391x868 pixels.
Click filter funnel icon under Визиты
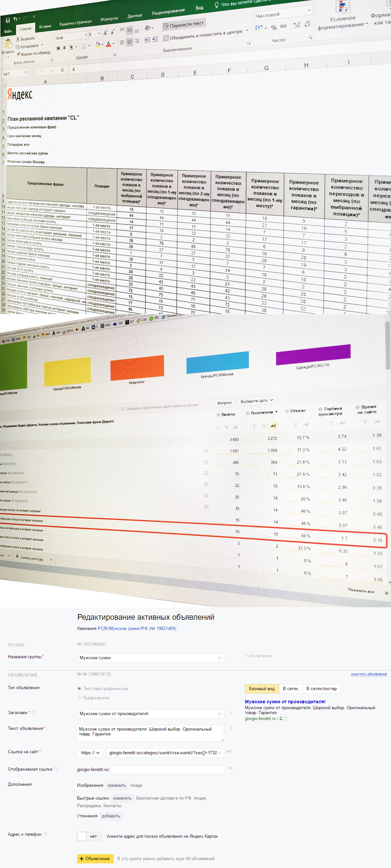[218, 428]
